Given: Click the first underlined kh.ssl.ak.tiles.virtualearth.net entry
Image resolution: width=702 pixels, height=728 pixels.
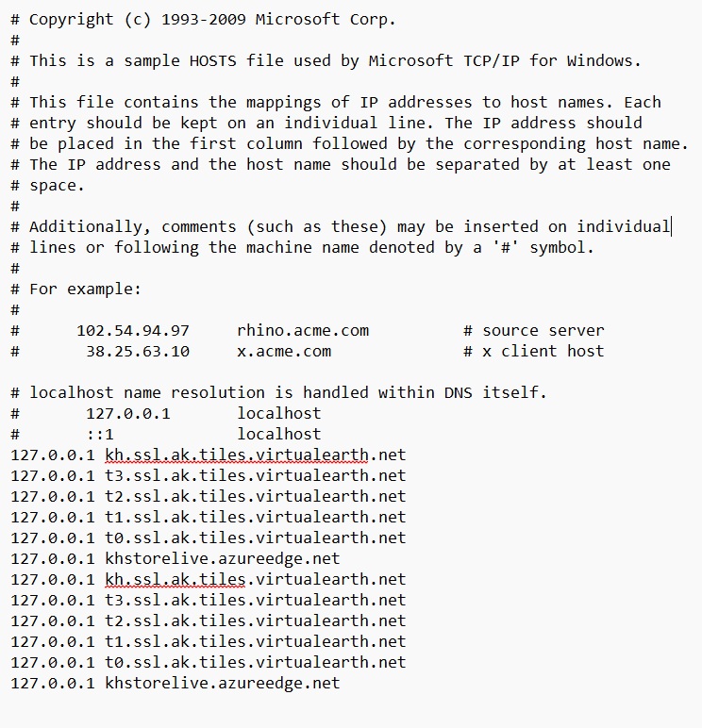Looking at the screenshot, I should click(255, 455).
